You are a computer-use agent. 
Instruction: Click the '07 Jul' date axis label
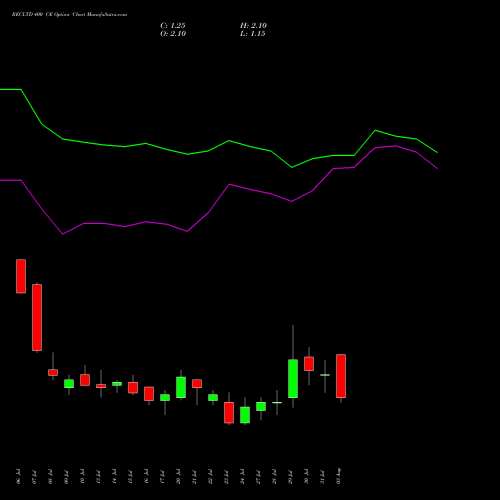[34, 477]
